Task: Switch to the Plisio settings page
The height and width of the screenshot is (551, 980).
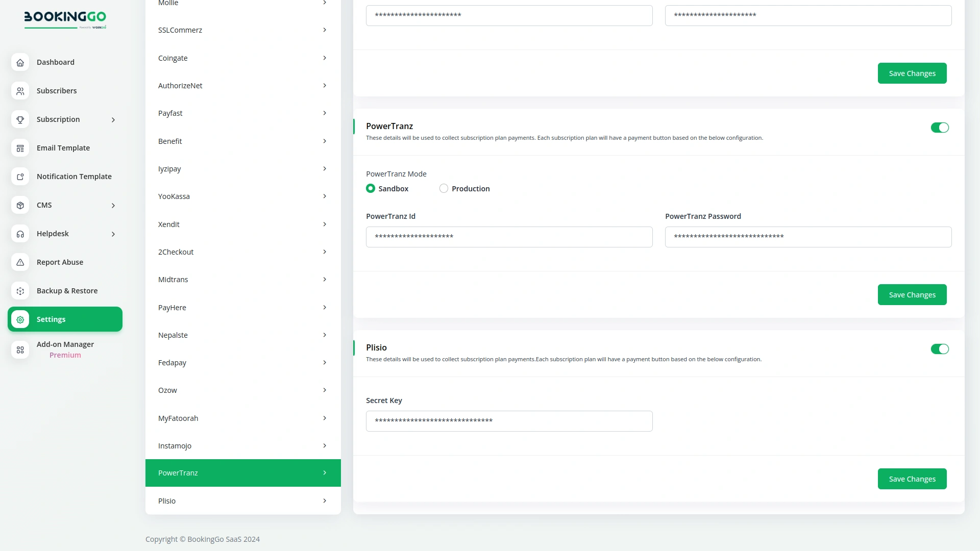Action: (242, 500)
